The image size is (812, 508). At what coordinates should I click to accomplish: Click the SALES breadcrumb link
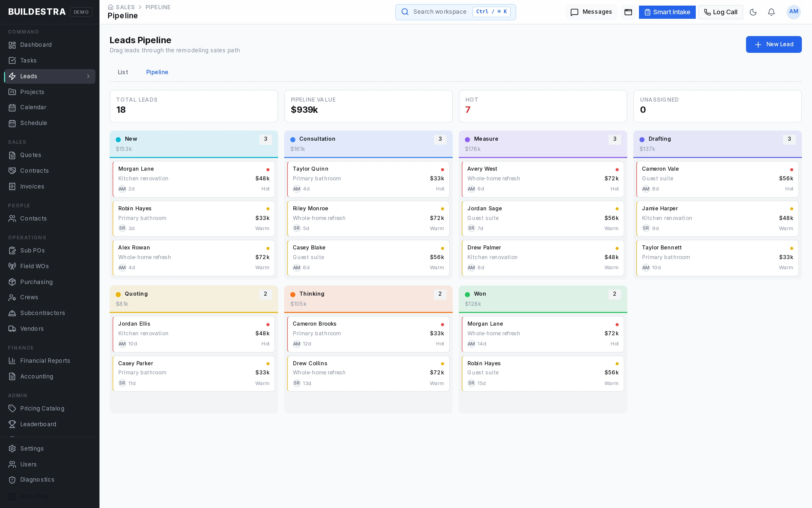tap(125, 7)
